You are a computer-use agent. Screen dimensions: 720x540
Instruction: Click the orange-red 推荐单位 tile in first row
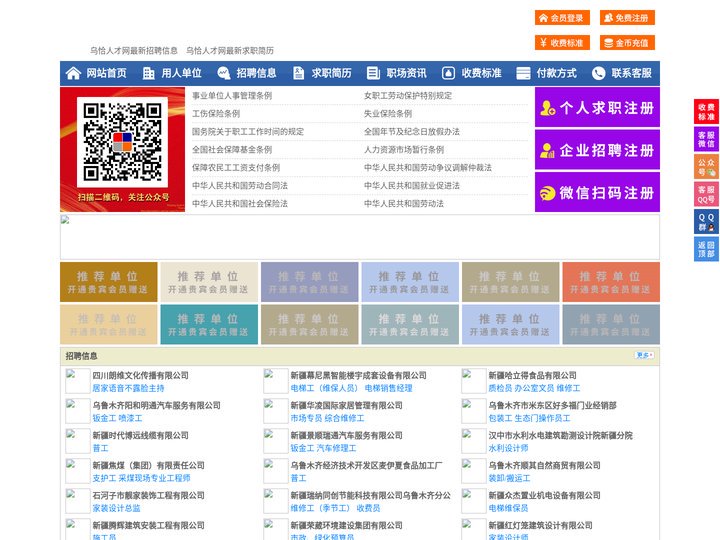coord(611,282)
